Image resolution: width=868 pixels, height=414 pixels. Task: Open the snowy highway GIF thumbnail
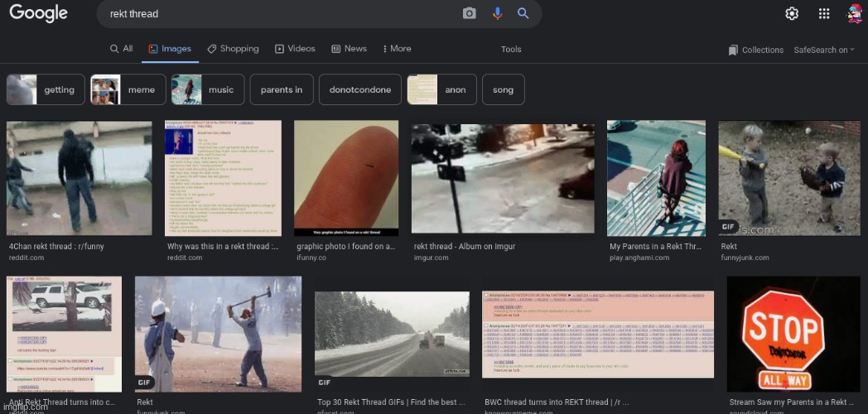click(x=392, y=335)
